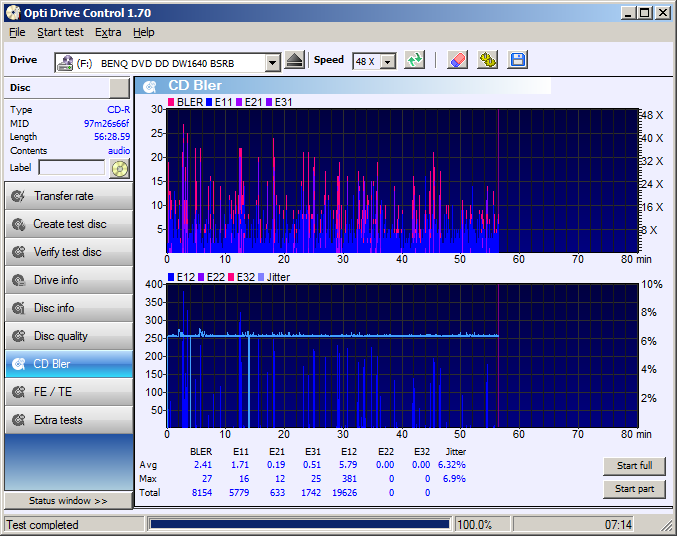Open Create test disc panel
Viewport: 677px width, 536px height.
coord(69,224)
